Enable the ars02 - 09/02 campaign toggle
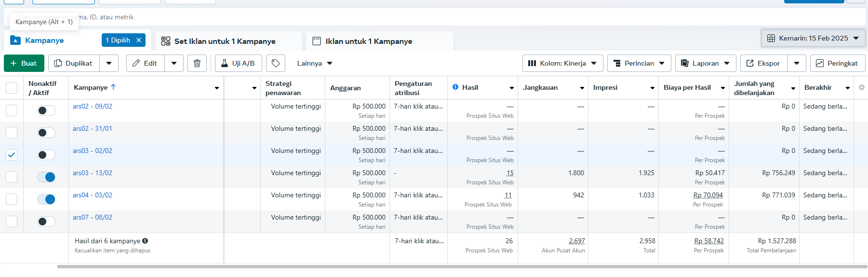This screenshot has width=868, height=277. click(46, 111)
